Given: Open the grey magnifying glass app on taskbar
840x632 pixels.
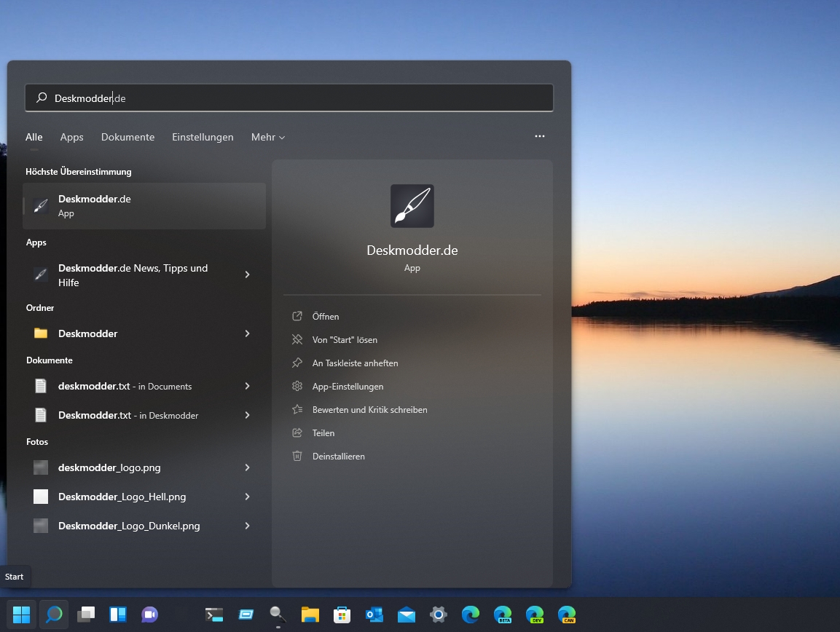Looking at the screenshot, I should tap(278, 615).
